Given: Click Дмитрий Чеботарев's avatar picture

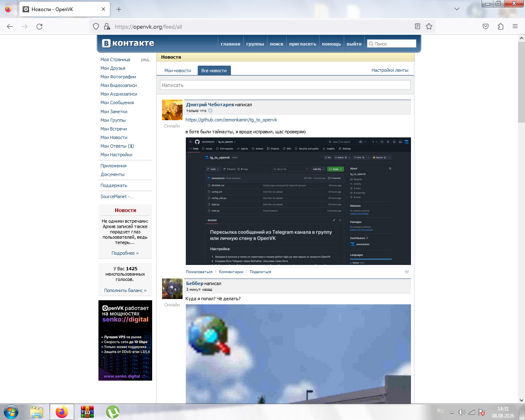Looking at the screenshot, I should (172, 110).
